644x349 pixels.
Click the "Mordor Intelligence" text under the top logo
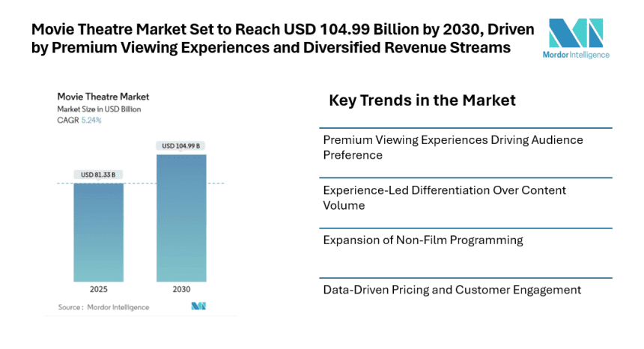point(576,55)
